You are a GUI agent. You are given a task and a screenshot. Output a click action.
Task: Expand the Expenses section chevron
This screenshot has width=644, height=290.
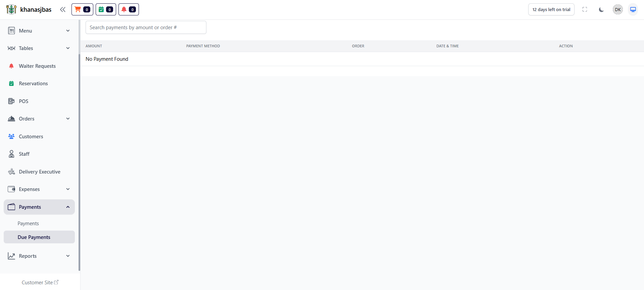(68, 189)
